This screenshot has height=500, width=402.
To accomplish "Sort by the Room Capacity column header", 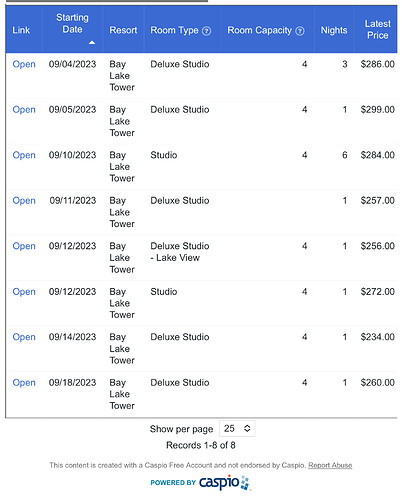I will tap(259, 30).
